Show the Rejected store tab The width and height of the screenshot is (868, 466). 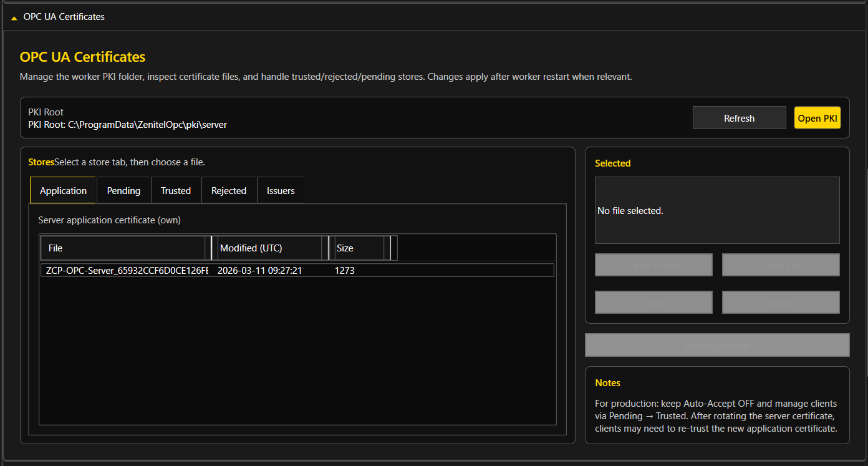click(229, 191)
